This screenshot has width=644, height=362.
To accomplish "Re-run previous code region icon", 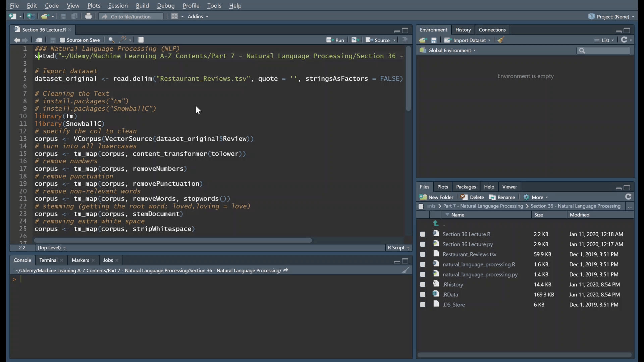I will (355, 40).
